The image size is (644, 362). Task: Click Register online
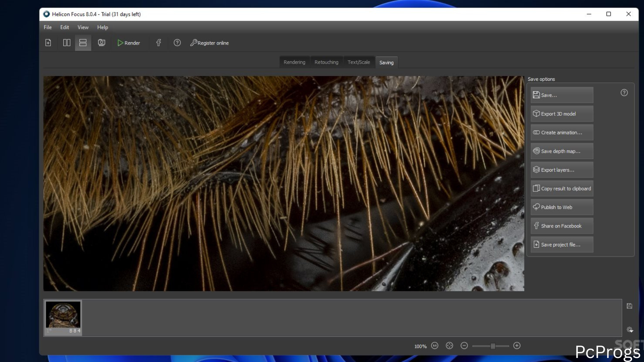209,43
